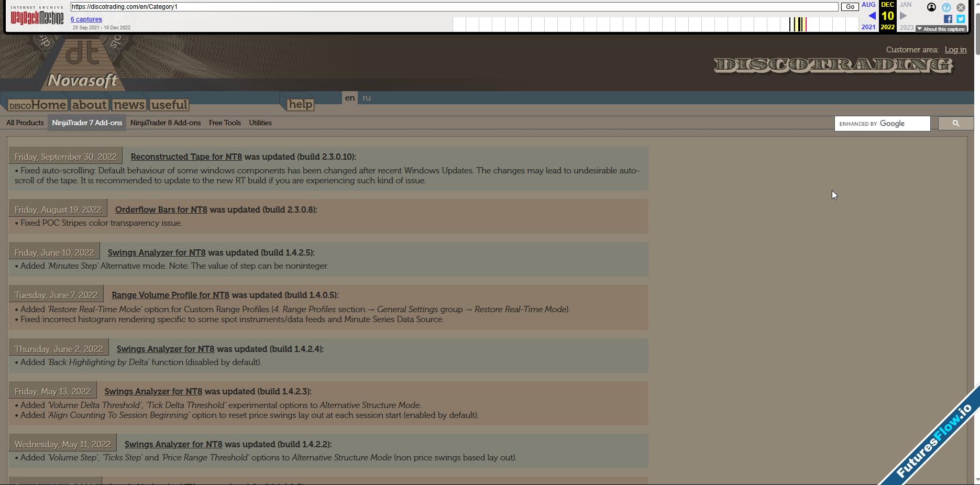
Task: Close the Wayback Machine toolbar
Action: [x=961, y=7]
